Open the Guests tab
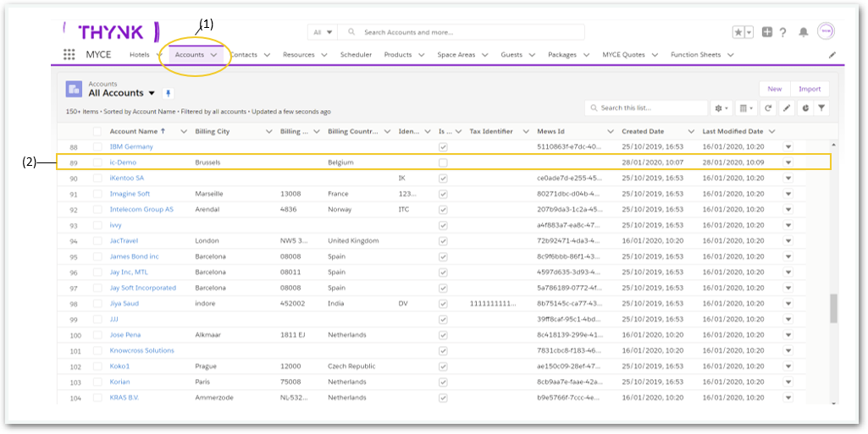868x434 pixels. click(511, 55)
